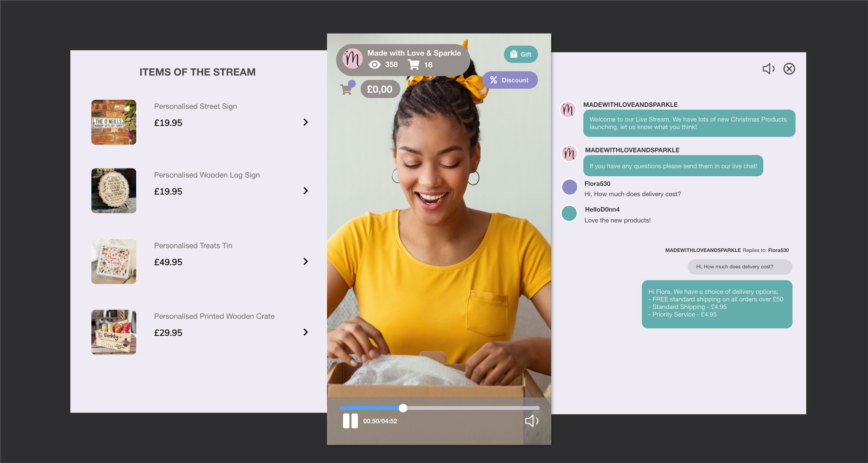
Task: Expand the Personalised Treats Tin details
Action: [x=306, y=261]
